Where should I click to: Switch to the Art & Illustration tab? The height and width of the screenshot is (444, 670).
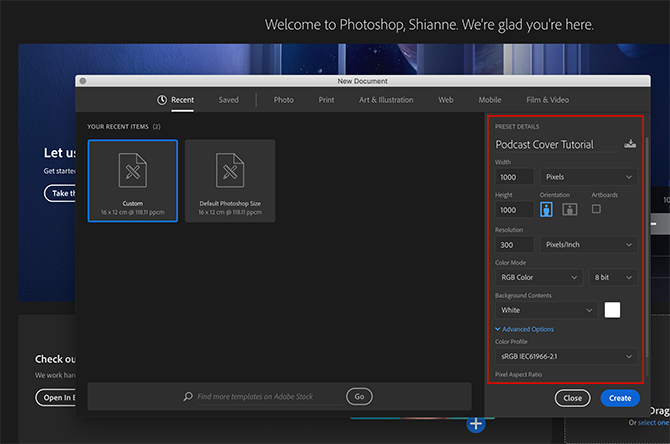point(386,100)
